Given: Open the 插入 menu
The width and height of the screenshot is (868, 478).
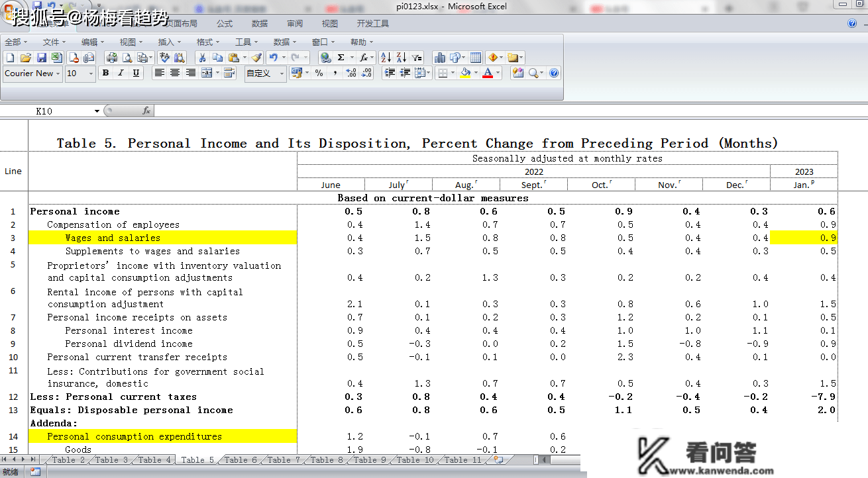Looking at the screenshot, I should (169, 42).
